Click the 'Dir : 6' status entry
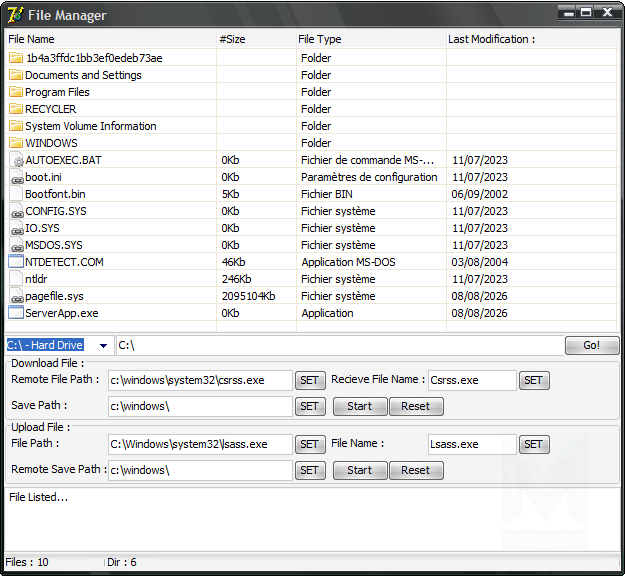Screen dimensions: 625x576 click(x=122, y=562)
